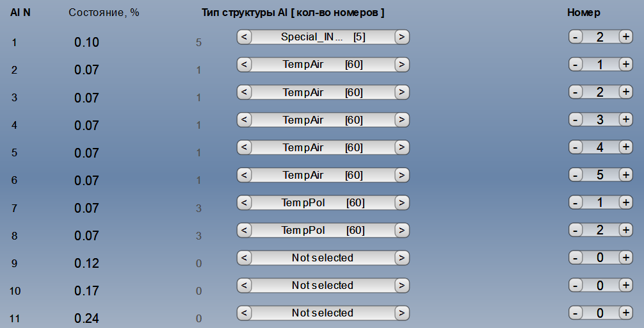Open AI 10 Not selected type selector
Viewport: 644px width, 328px height.
point(323,285)
